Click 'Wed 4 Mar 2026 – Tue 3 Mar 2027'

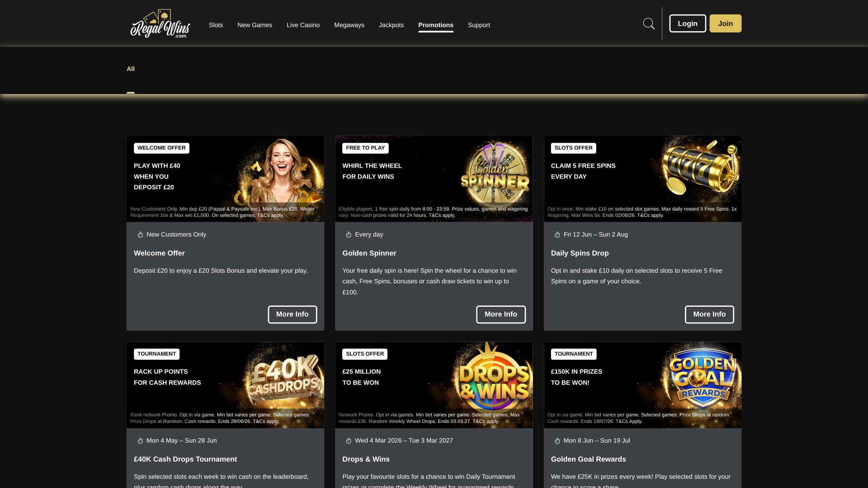click(x=404, y=441)
